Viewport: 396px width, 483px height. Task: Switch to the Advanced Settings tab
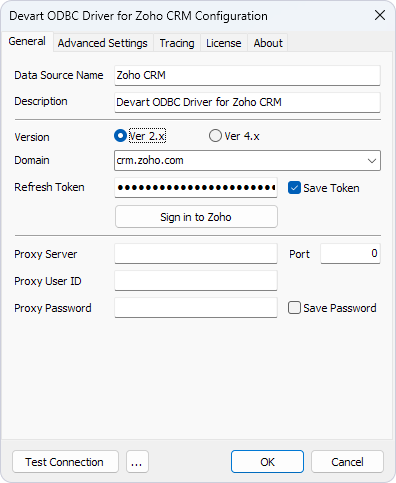click(103, 43)
